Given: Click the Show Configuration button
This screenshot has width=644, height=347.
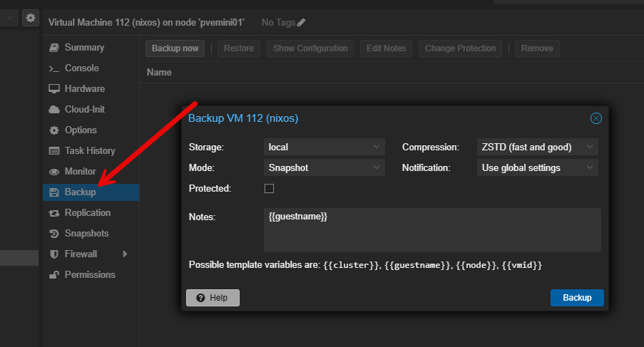Looking at the screenshot, I should click(310, 48).
